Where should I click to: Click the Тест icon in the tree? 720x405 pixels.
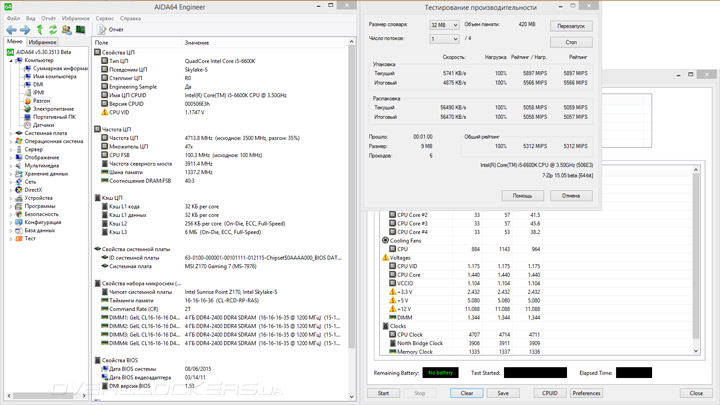(19, 238)
